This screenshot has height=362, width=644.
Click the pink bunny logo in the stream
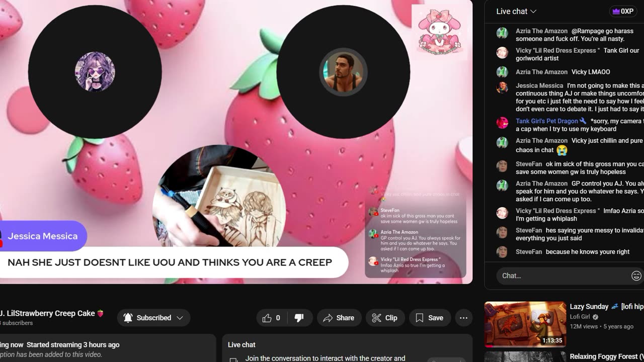coord(440,31)
